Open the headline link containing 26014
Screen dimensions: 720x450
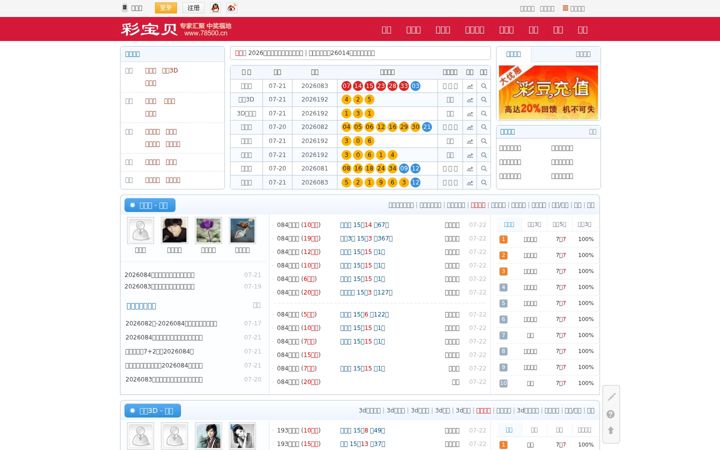342,53
